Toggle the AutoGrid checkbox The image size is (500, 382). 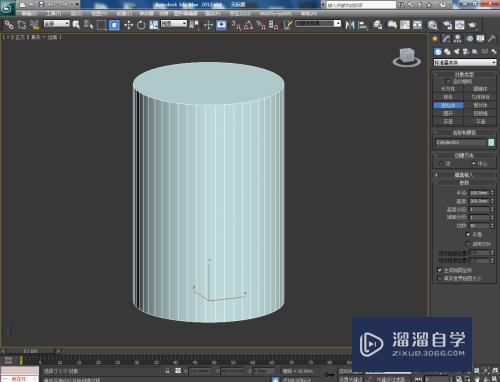point(448,81)
